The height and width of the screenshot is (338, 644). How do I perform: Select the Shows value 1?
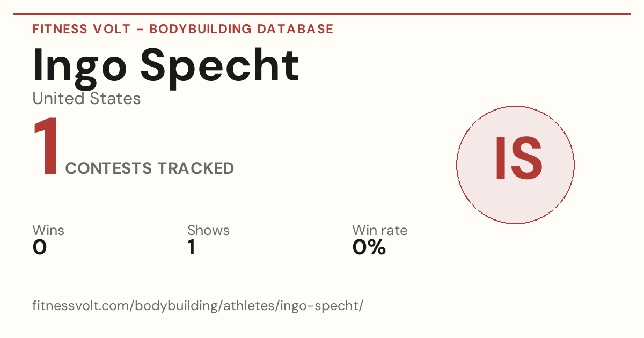point(191,247)
